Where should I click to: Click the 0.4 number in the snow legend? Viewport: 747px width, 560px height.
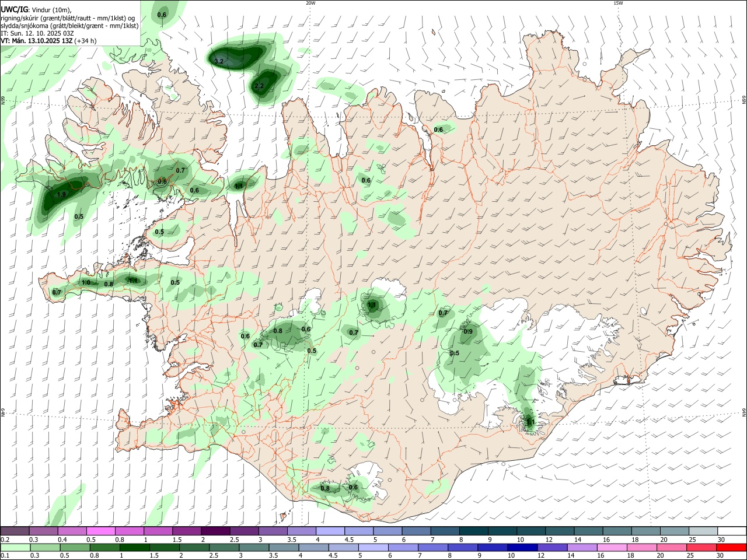coord(62,540)
